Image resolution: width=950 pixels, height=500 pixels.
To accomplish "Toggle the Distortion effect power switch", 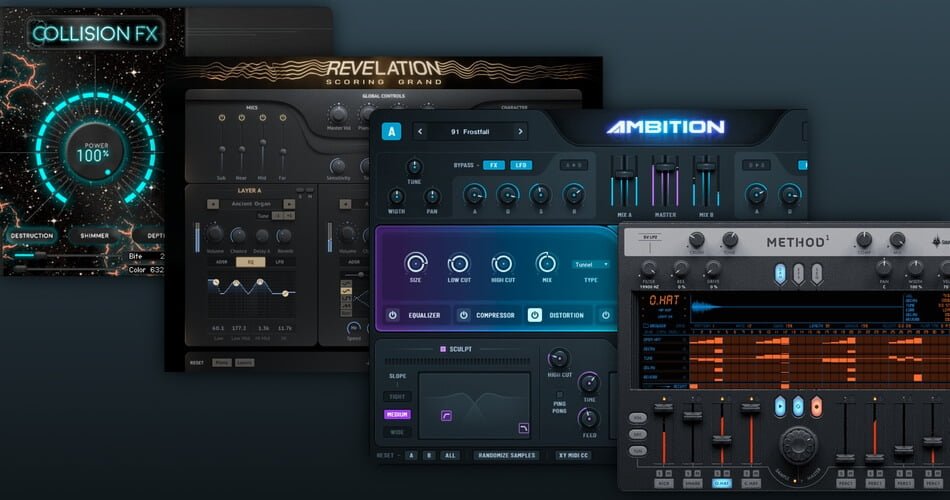I will click(x=535, y=315).
